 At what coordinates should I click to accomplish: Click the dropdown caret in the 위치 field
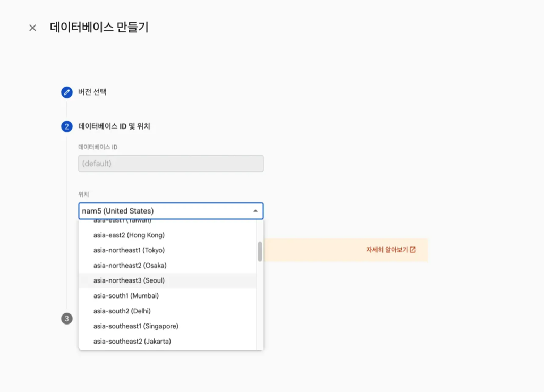click(254, 211)
